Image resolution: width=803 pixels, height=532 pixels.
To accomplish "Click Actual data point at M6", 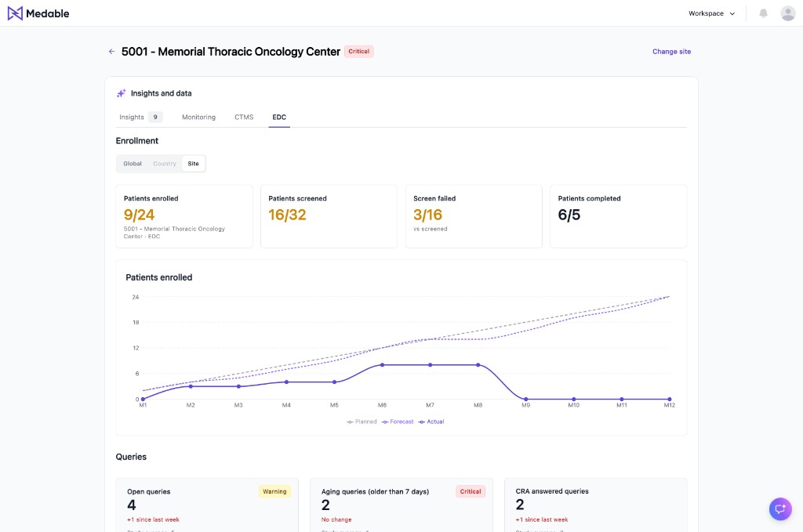I will coord(382,365).
